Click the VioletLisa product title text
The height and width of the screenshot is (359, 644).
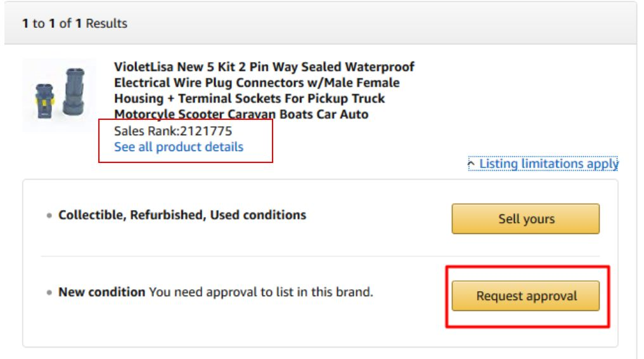[x=264, y=67]
